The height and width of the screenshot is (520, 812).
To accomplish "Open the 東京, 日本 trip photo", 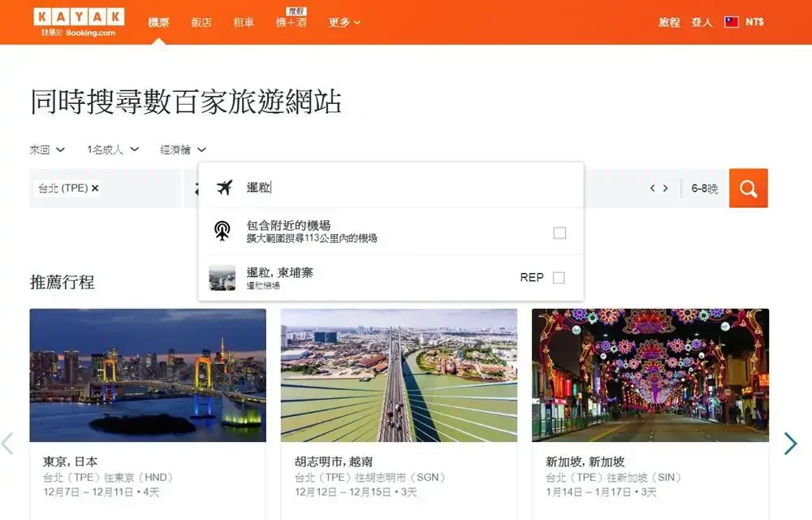I will [148, 375].
